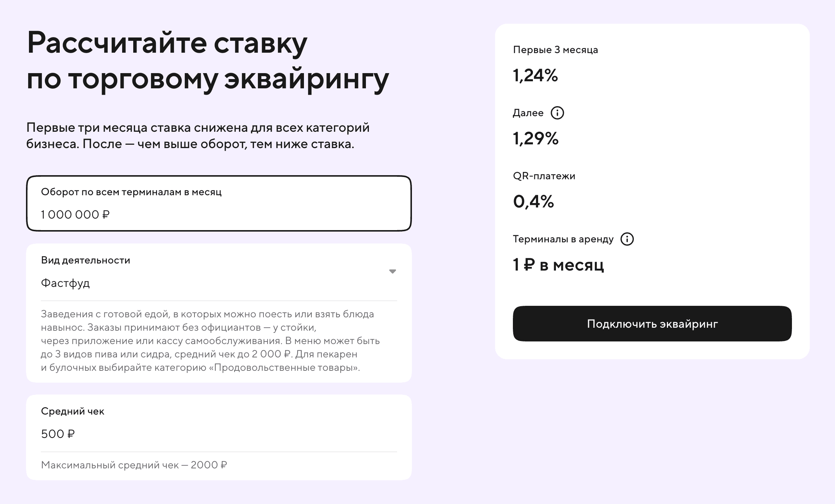Click the Фастфуд selected value text
The width and height of the screenshot is (835, 504).
point(65,283)
